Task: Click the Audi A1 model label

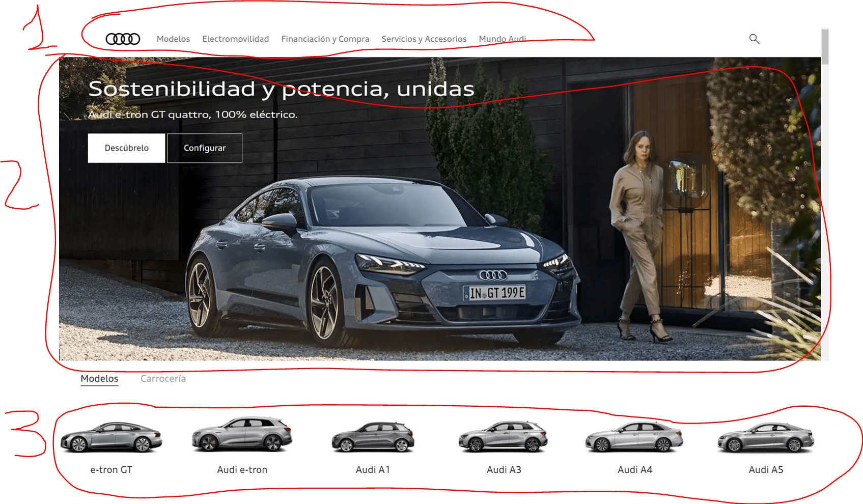Action: 373,470
